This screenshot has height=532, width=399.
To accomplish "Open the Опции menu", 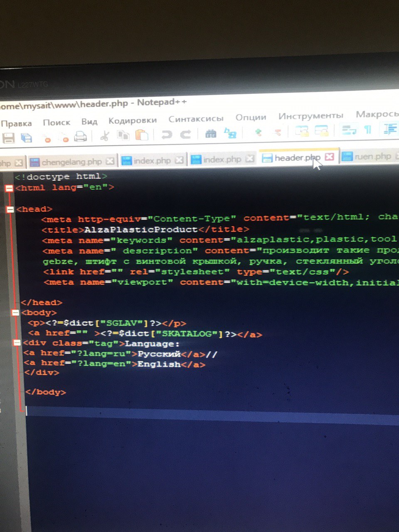I will pos(251,117).
